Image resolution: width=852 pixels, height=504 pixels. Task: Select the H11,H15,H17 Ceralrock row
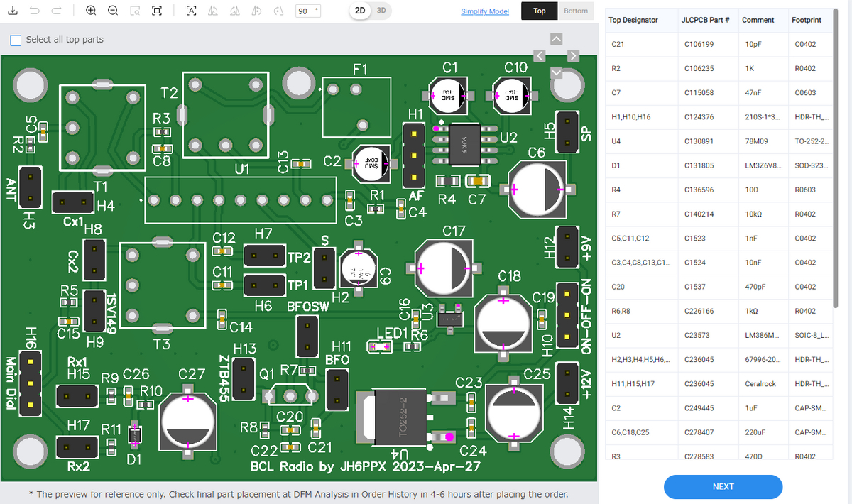pyautogui.click(x=719, y=383)
